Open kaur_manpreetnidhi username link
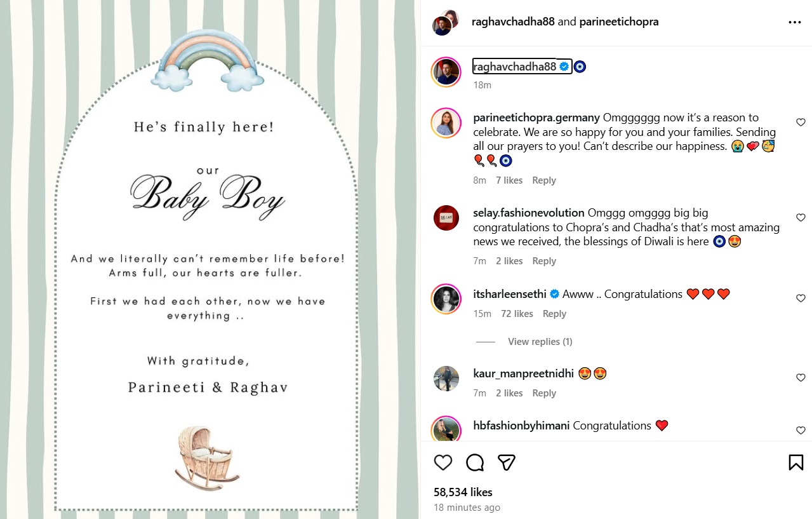812x519 pixels. [x=524, y=374]
